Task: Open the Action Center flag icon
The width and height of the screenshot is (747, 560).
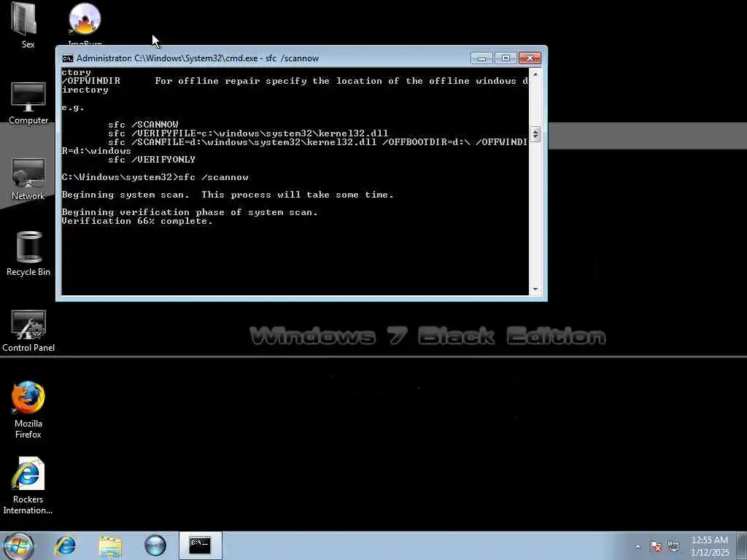Action: pyautogui.click(x=656, y=546)
